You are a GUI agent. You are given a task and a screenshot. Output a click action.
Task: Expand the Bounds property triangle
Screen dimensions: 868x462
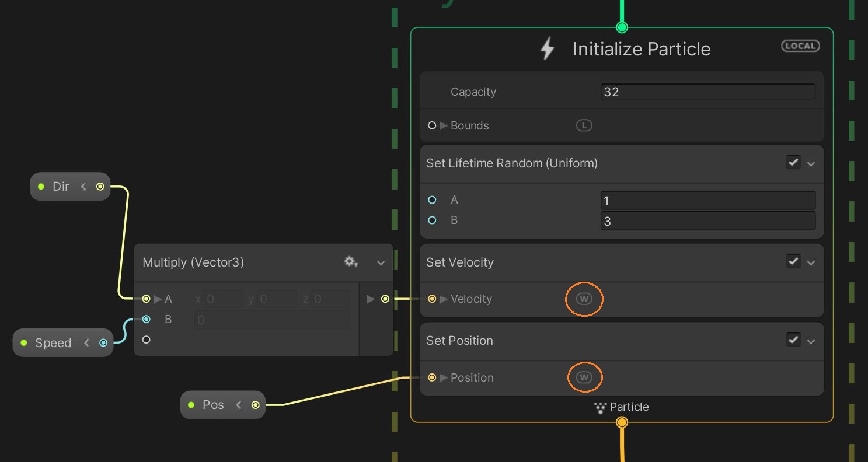coord(444,125)
